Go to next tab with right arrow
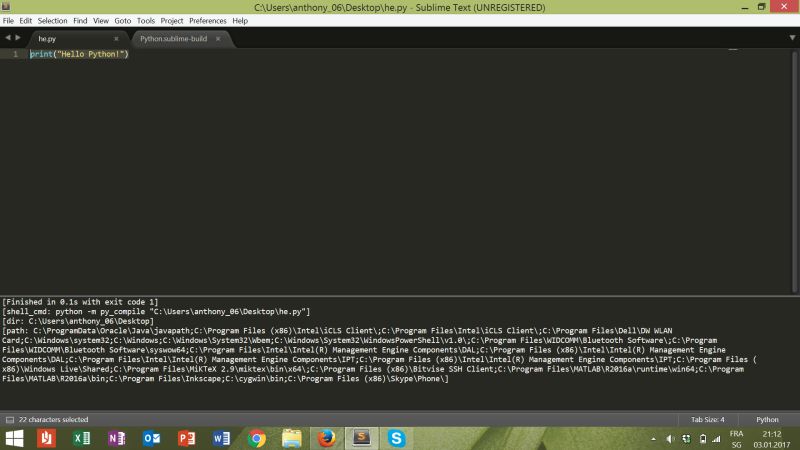This screenshot has width=800, height=450. [18, 38]
